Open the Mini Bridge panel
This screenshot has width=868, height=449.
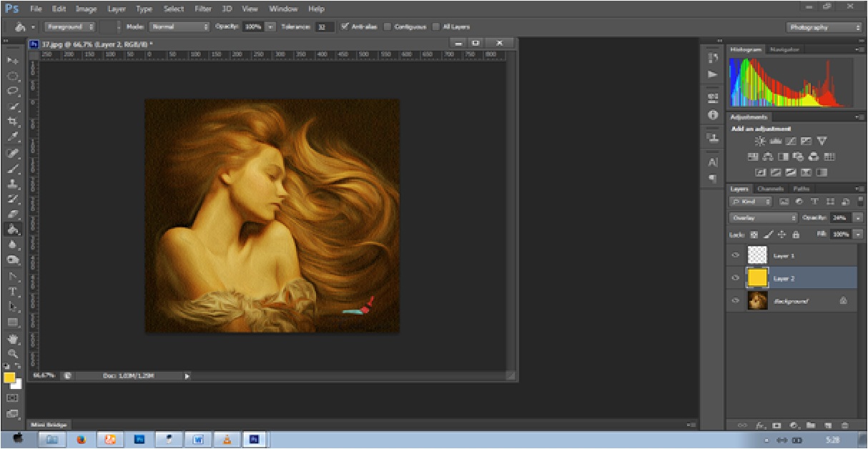49,425
